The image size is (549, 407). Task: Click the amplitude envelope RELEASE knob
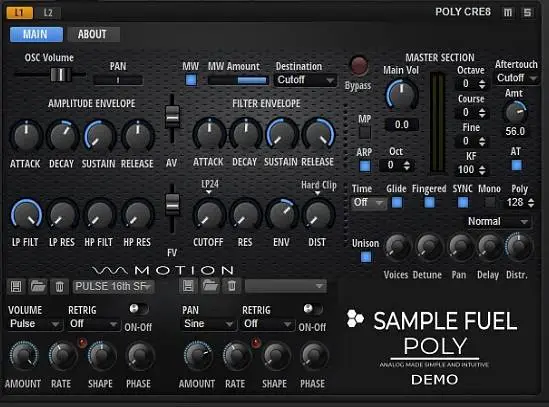138,136
